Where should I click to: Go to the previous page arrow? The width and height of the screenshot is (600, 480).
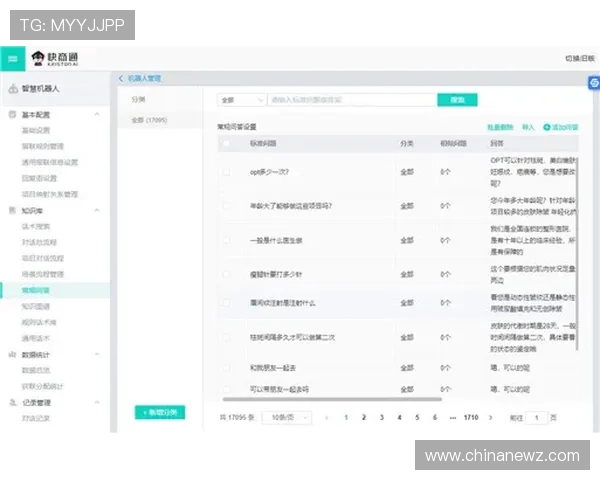pyautogui.click(x=326, y=418)
